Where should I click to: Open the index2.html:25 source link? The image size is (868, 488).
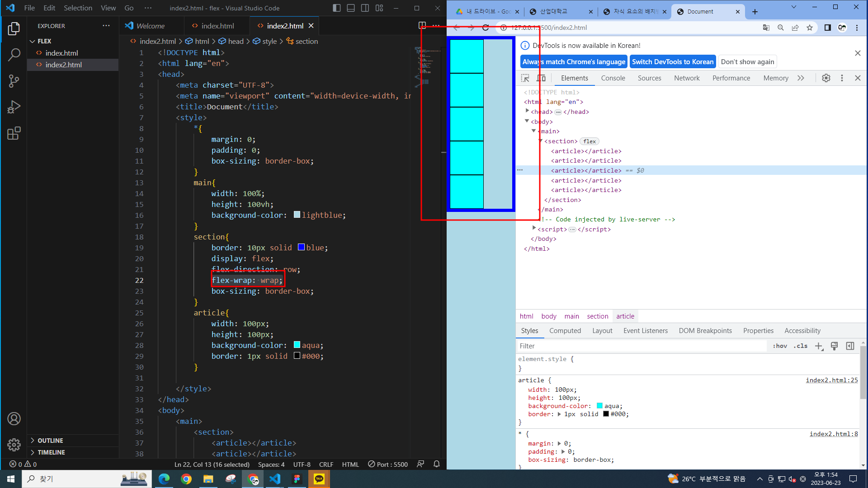click(x=831, y=380)
